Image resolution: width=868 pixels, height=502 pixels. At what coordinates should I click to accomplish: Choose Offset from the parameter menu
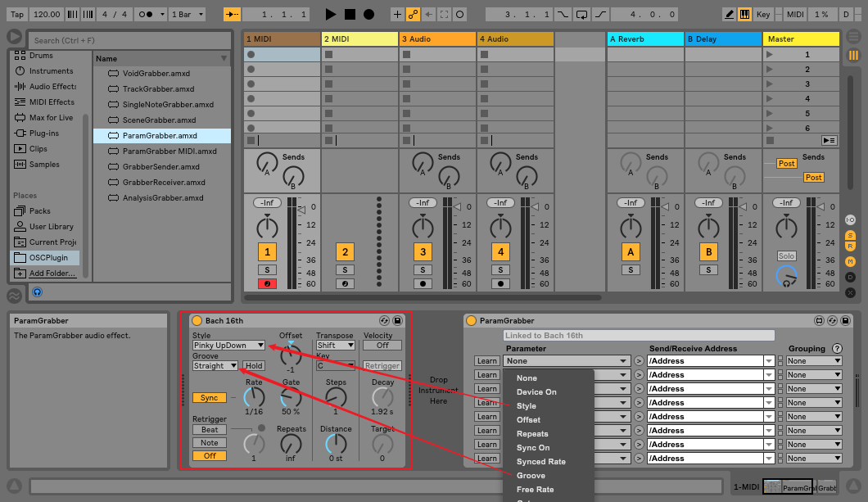528,419
